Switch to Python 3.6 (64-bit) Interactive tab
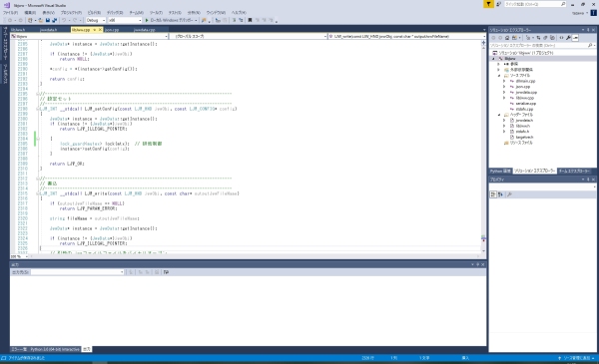 [x=55, y=349]
